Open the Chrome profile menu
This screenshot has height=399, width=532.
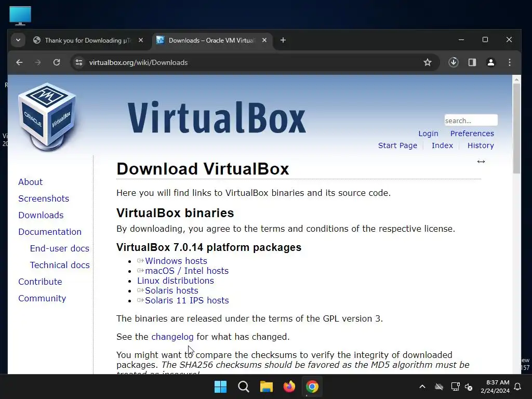(x=491, y=62)
